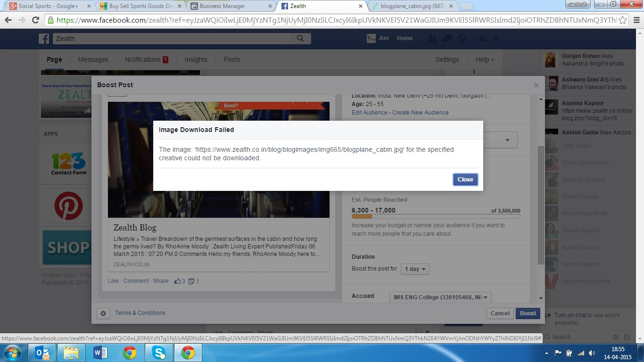This screenshot has height=362, width=644.
Task: Bookmark page with star icon
Action: (622, 20)
